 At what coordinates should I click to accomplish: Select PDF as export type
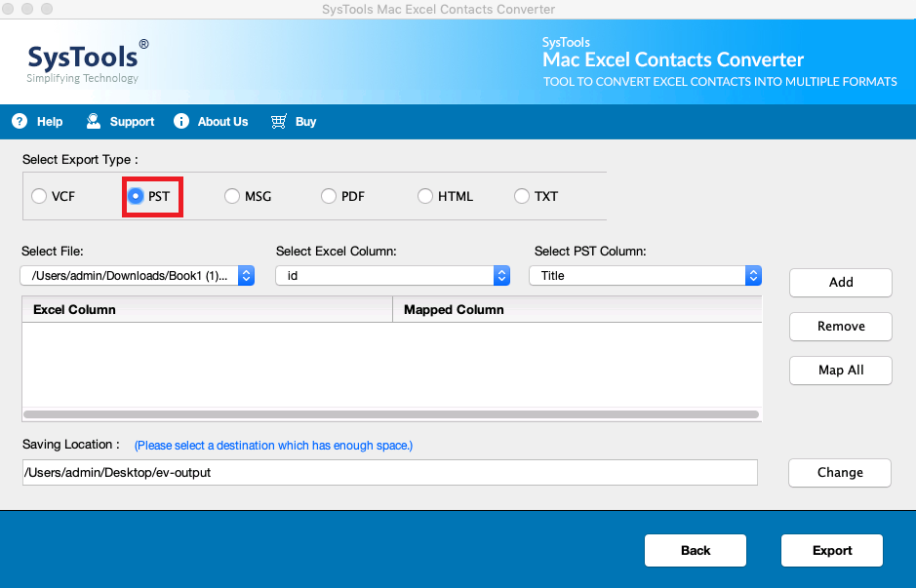tap(329, 196)
